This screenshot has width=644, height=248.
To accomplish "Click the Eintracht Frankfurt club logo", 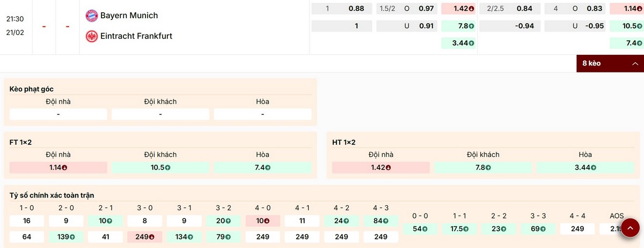I will pyautogui.click(x=92, y=36).
